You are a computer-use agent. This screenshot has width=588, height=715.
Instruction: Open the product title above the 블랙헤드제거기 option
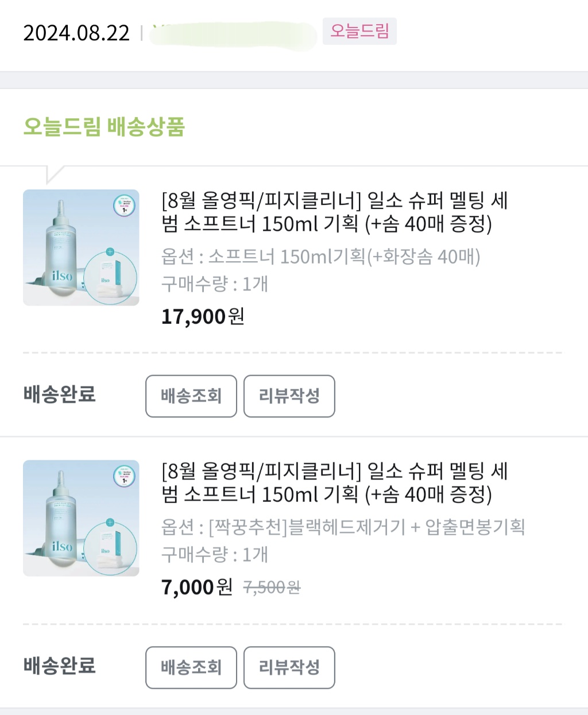[334, 482]
